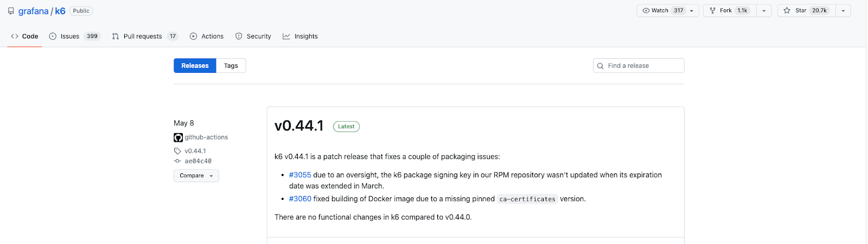The width and height of the screenshot is (868, 244).
Task: Click the Latest release badge
Action: point(346,127)
